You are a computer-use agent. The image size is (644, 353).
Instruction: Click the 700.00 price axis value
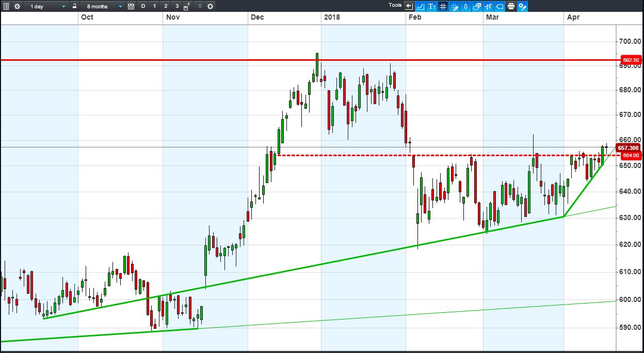tap(630, 41)
